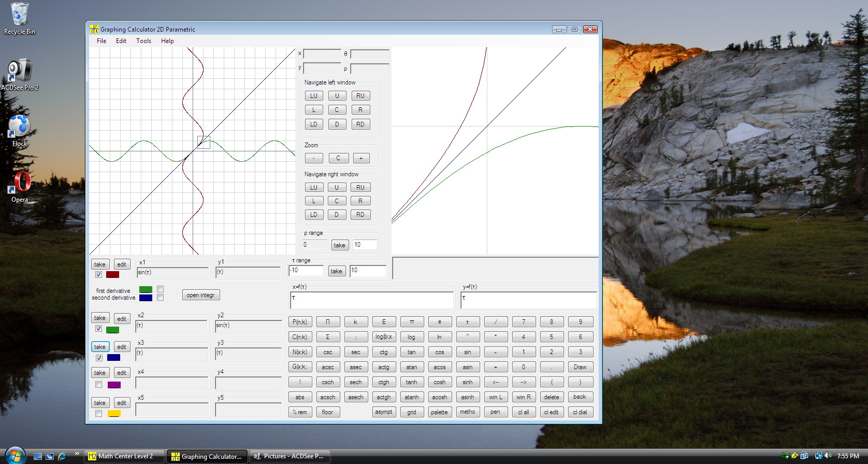868x464 pixels.
Task: Enable the second derivative checkbox
Action: [160, 298]
